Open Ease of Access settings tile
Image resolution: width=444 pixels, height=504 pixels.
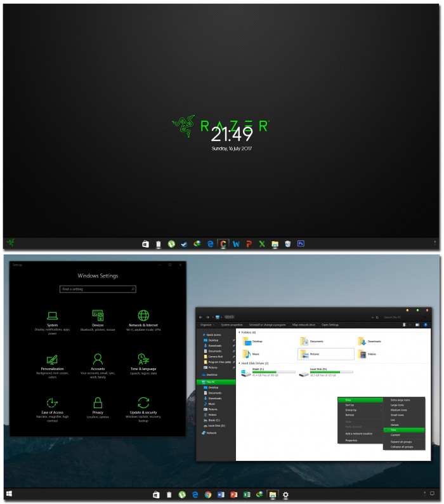(x=52, y=410)
